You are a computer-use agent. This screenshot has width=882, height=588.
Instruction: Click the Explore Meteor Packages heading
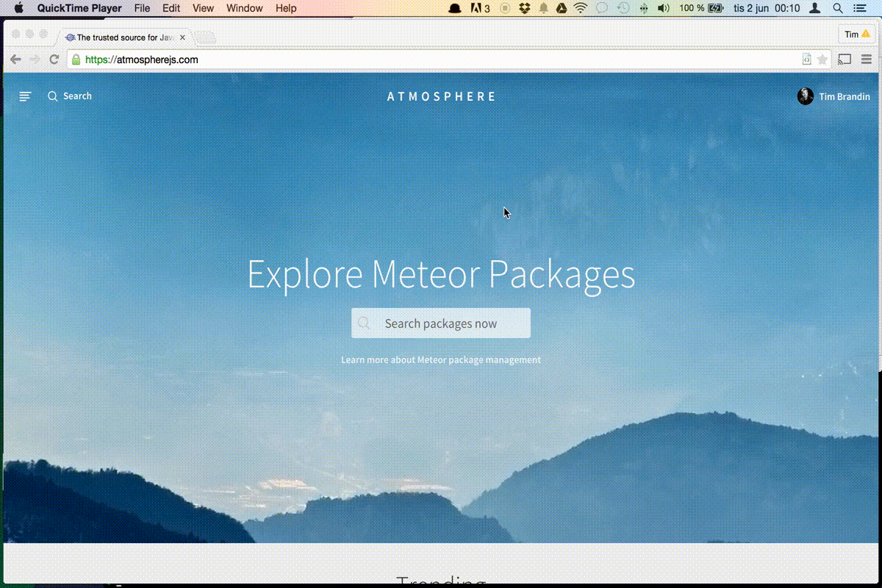click(441, 274)
